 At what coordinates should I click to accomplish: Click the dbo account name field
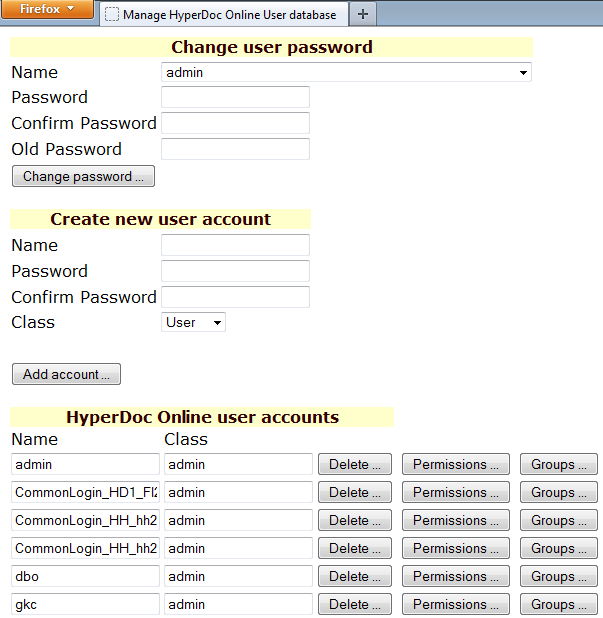[x=85, y=576]
